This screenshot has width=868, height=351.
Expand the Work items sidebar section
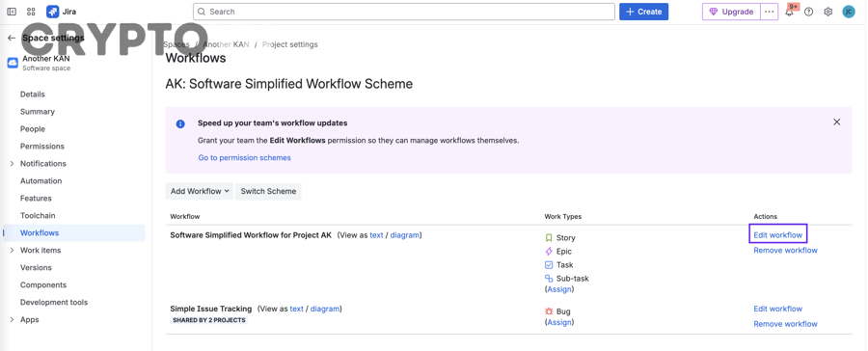click(13, 251)
